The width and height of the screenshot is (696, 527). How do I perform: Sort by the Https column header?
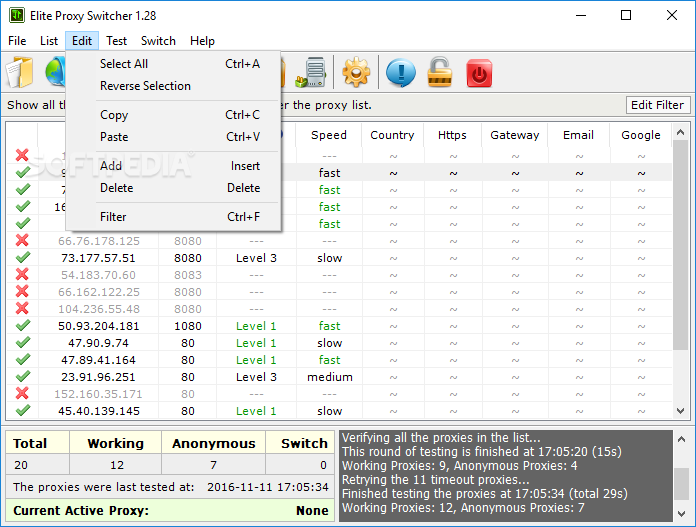(452, 135)
